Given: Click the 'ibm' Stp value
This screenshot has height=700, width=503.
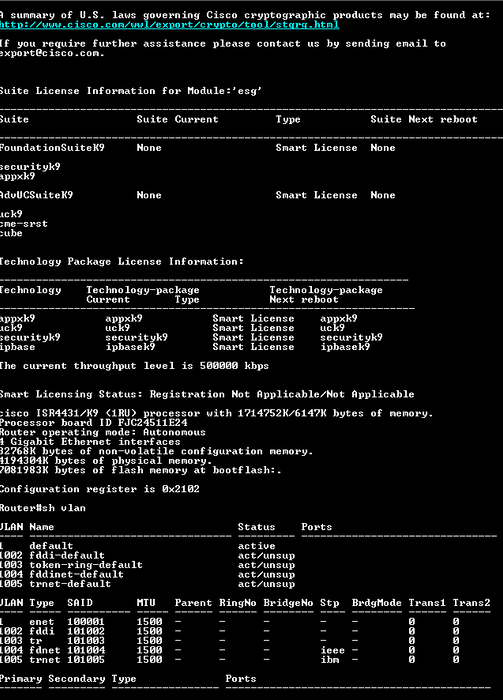Looking at the screenshot, I should [329, 660].
